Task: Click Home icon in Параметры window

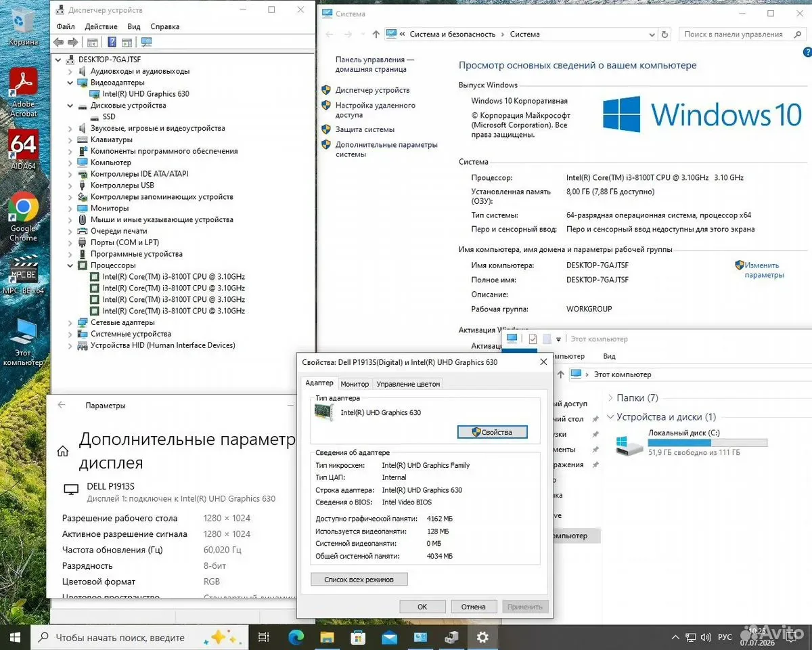Action: (62, 451)
